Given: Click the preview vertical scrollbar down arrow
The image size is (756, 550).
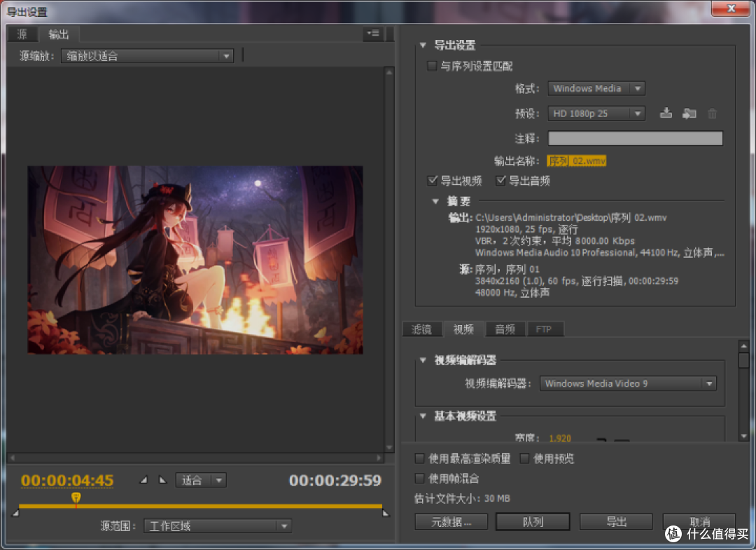Looking at the screenshot, I should tap(390, 447).
